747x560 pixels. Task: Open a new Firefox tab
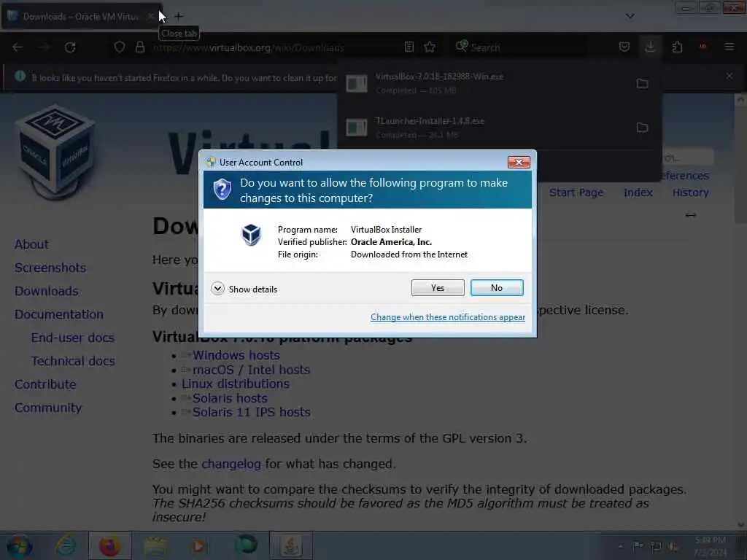pyautogui.click(x=179, y=17)
